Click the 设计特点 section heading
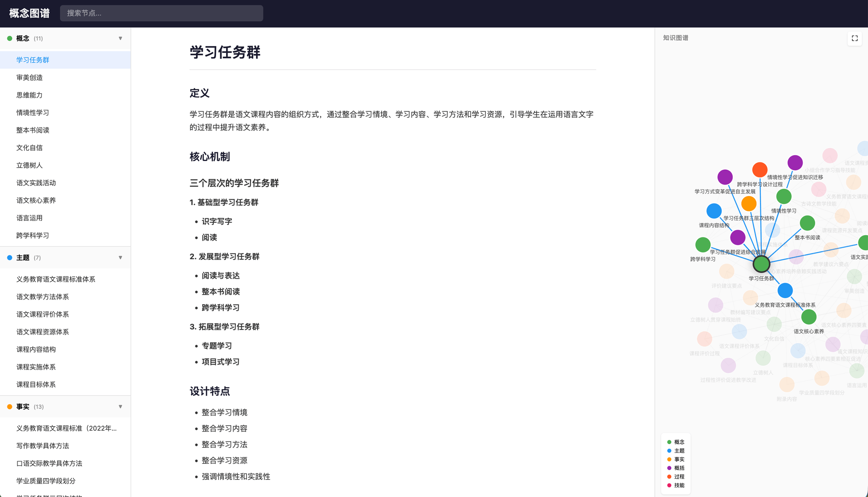The width and height of the screenshot is (868, 497). tap(210, 392)
